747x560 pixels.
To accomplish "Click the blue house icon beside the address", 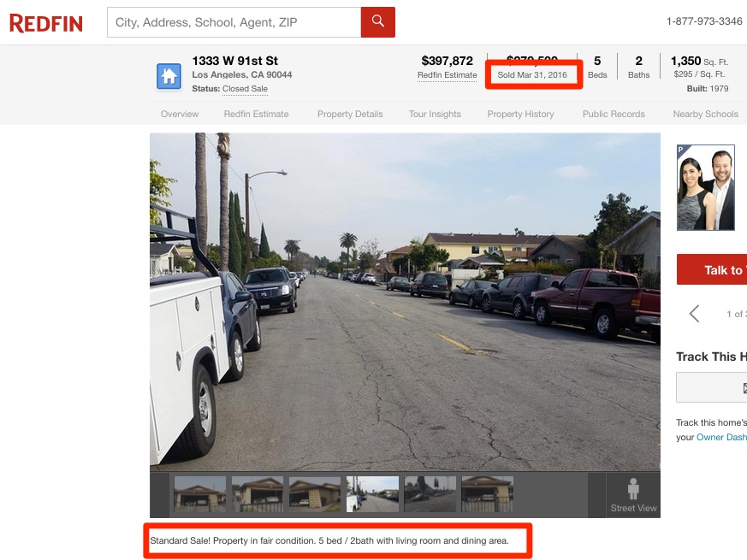I will tap(168, 75).
